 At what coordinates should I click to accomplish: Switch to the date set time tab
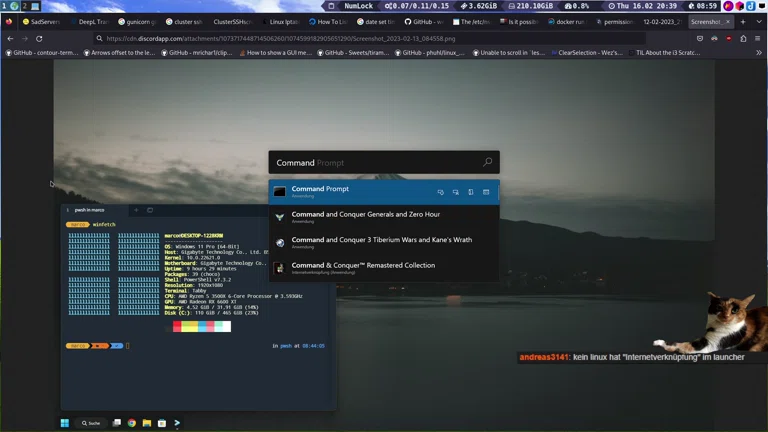375,22
